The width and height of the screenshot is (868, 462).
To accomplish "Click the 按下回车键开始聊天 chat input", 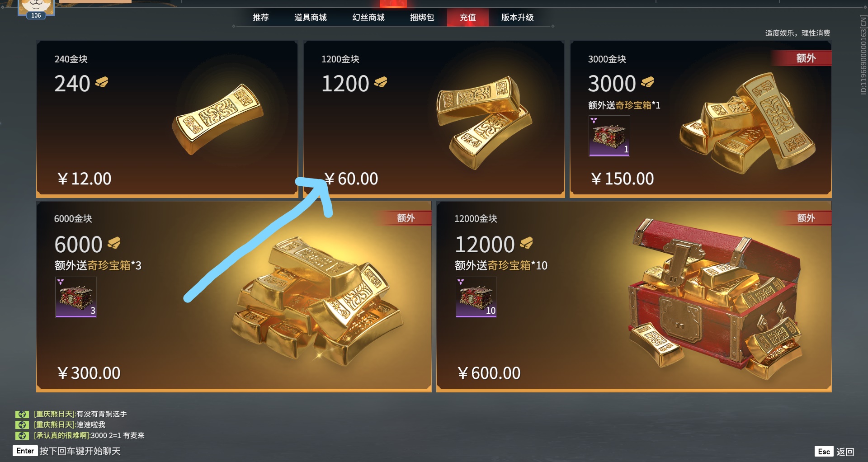I will 67,451.
